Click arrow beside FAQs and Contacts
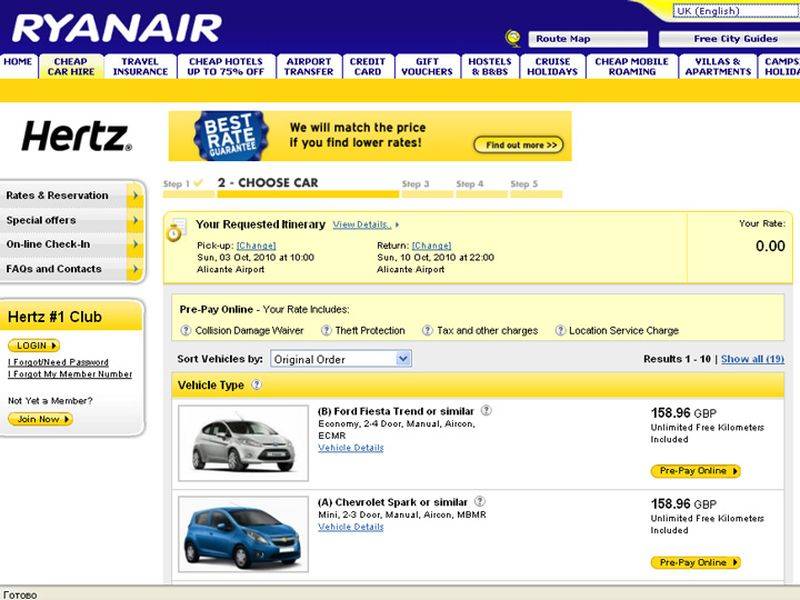This screenshot has height=600, width=800. click(135, 268)
